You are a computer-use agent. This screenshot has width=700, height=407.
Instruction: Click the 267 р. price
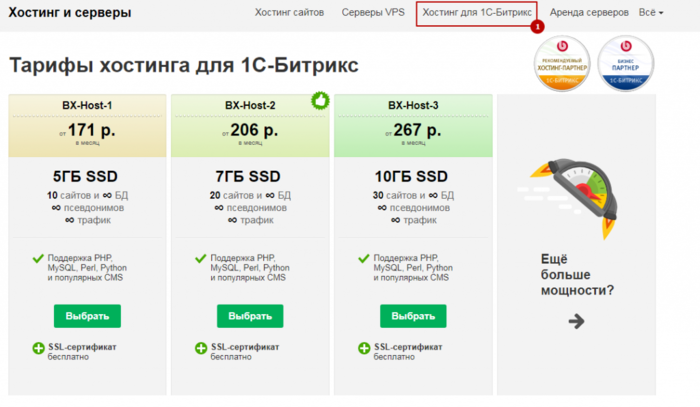pos(417,130)
